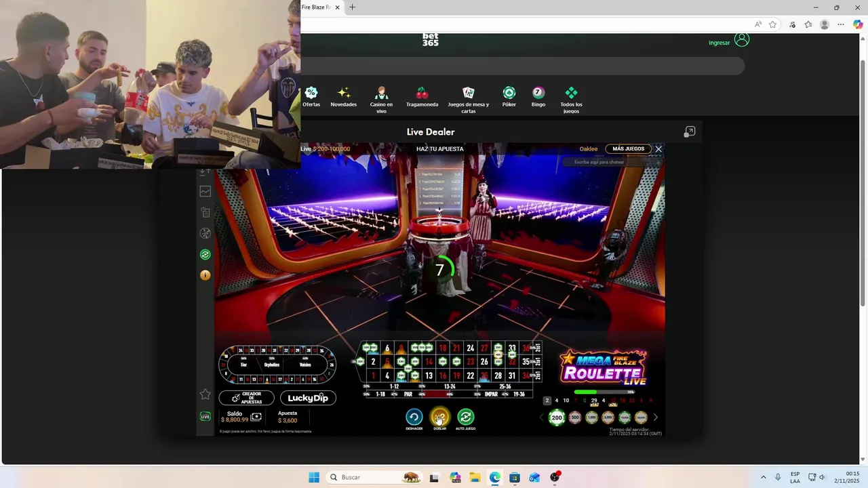Open the Casino en vivo category
This screenshot has height=488, width=868.
381,100
